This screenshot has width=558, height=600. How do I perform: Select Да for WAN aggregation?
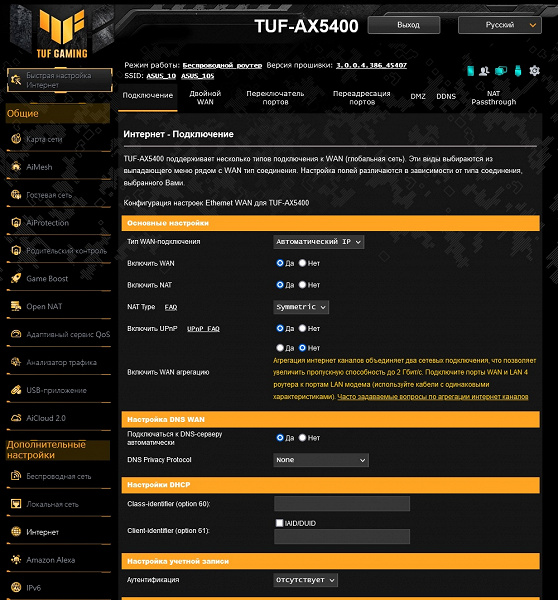280,347
